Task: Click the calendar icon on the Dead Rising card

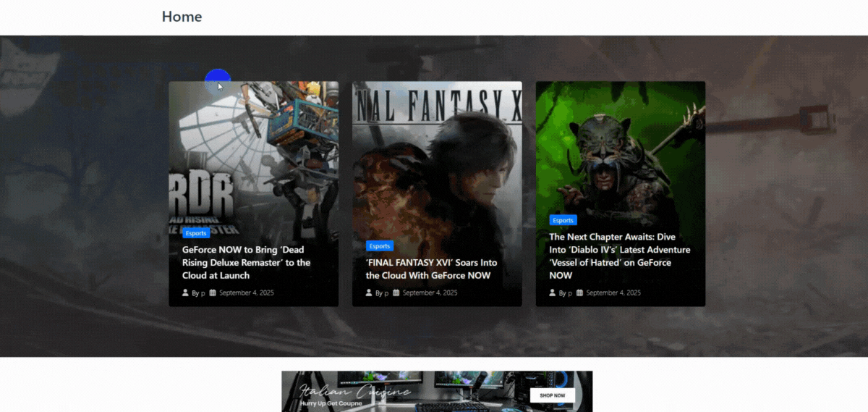Action: (x=213, y=293)
